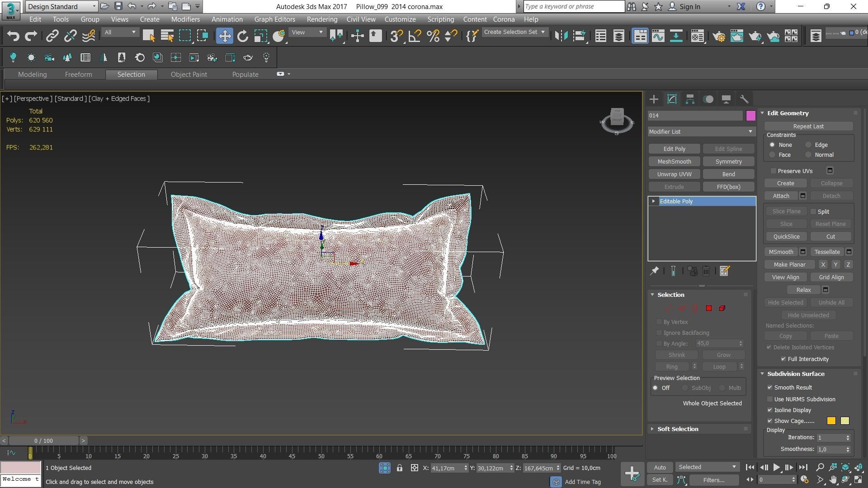Enable Use NURMS Subdivision
Viewport: 868px width, 488px height.
click(x=770, y=399)
